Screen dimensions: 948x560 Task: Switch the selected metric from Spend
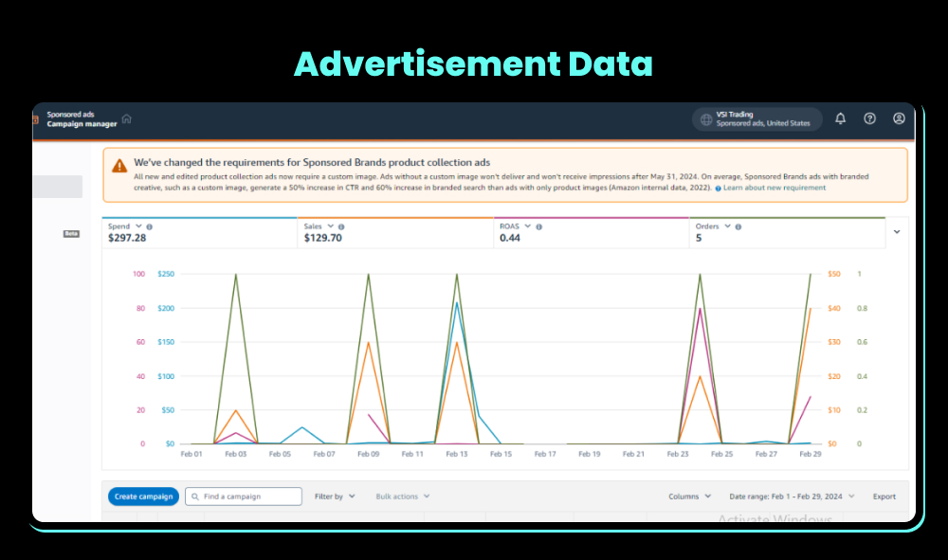(137, 226)
